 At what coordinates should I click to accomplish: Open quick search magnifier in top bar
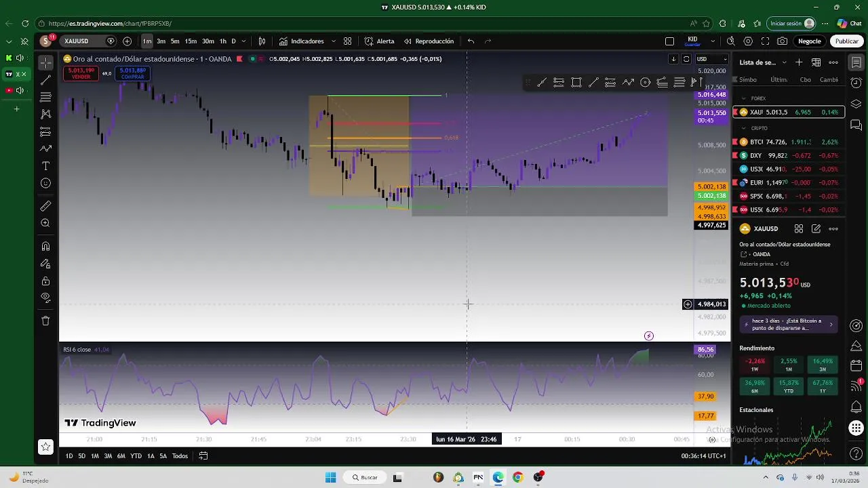[731, 41]
